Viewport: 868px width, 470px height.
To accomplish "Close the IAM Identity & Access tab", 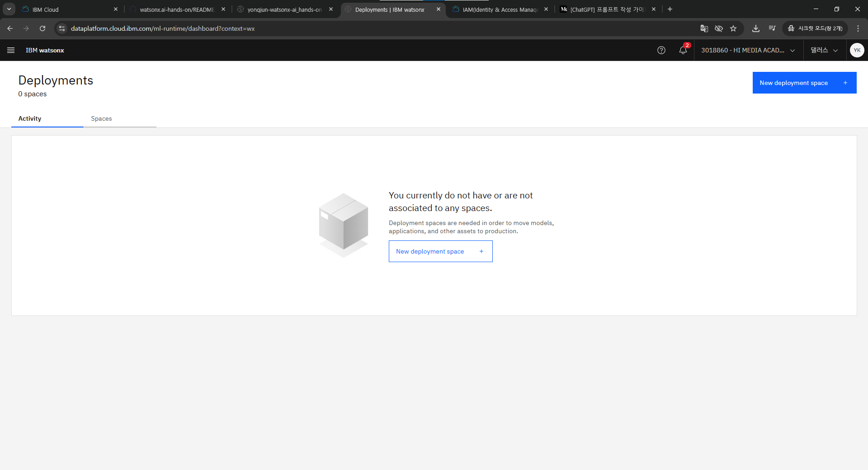I will pos(546,9).
